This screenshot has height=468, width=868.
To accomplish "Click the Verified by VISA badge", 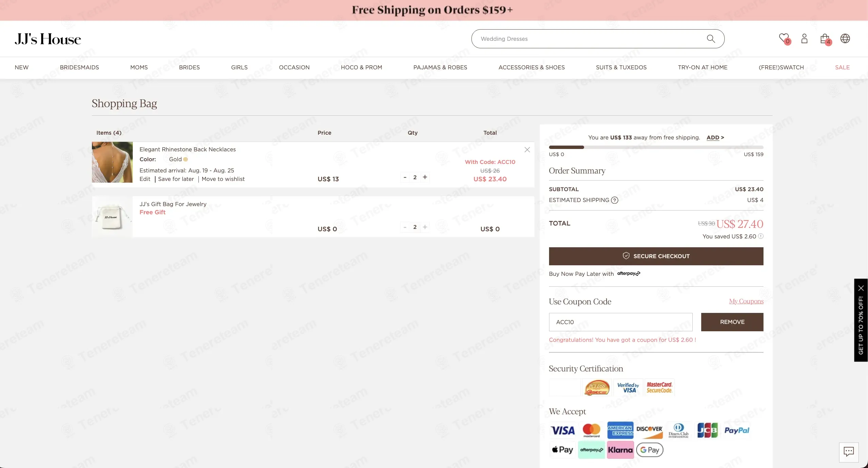I will click(628, 387).
